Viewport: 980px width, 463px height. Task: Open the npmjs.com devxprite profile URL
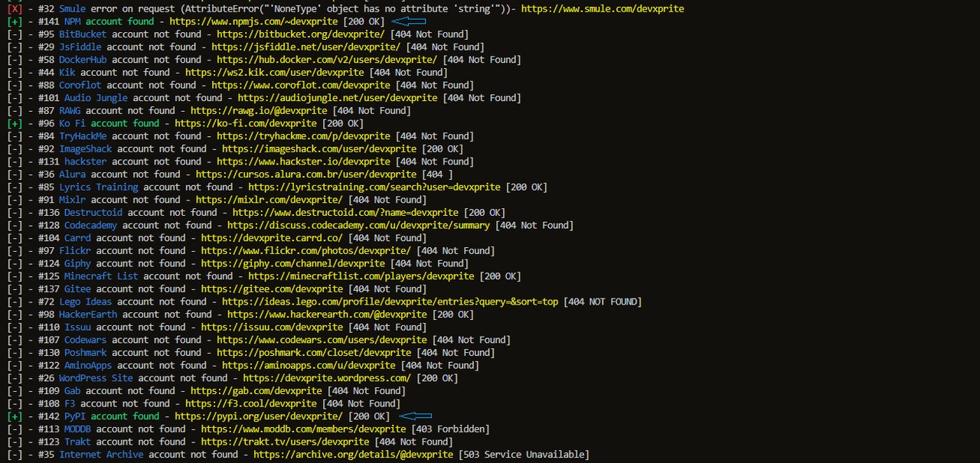253,21
